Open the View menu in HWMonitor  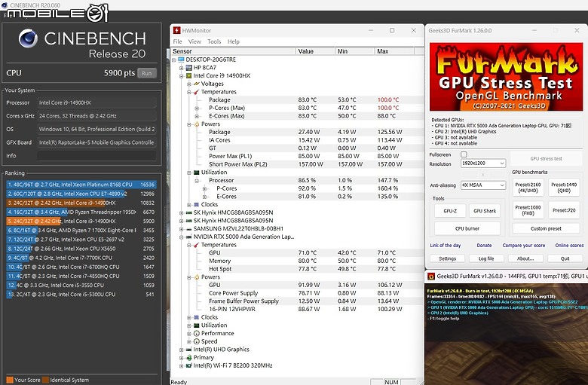[194, 41]
